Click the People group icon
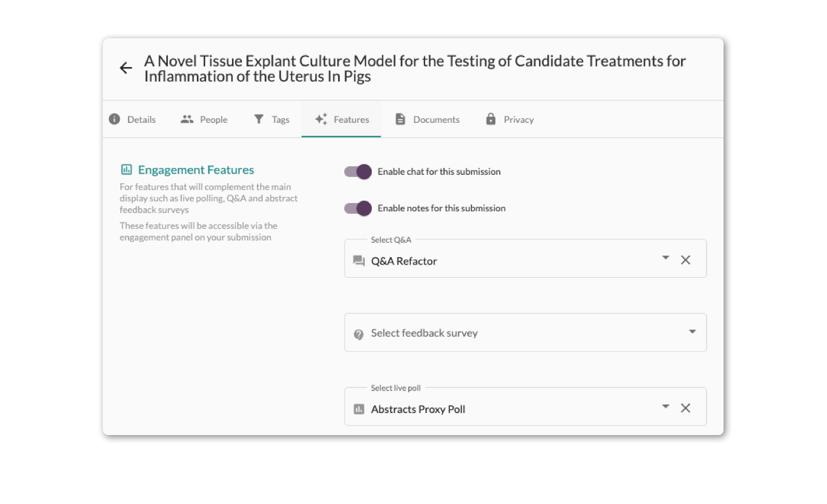827x504 pixels. pos(187,119)
